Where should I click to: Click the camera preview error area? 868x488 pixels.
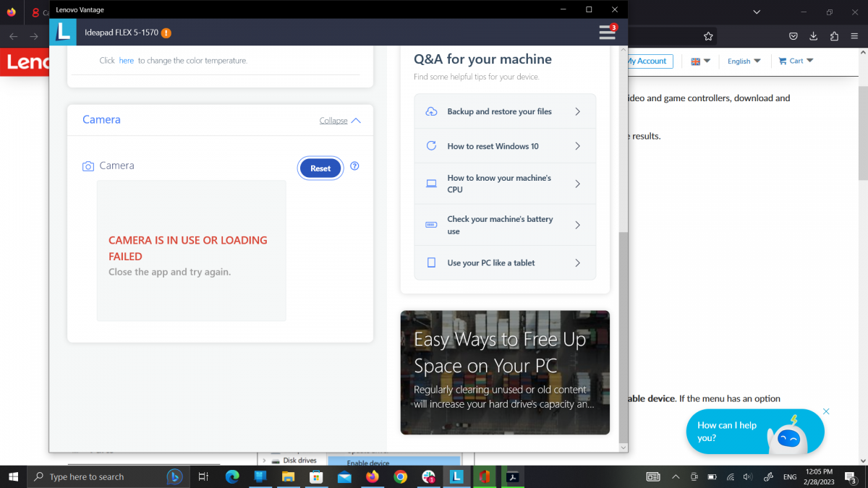point(191,250)
